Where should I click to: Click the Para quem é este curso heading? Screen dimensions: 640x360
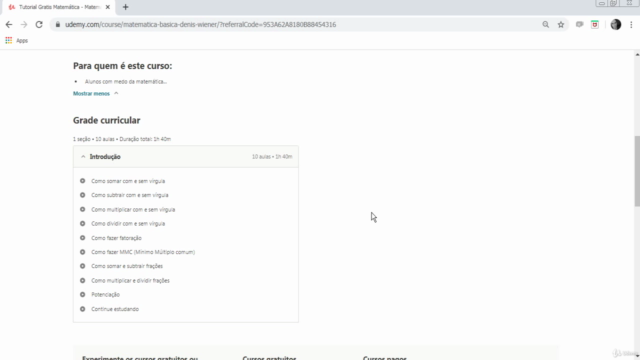122,66
